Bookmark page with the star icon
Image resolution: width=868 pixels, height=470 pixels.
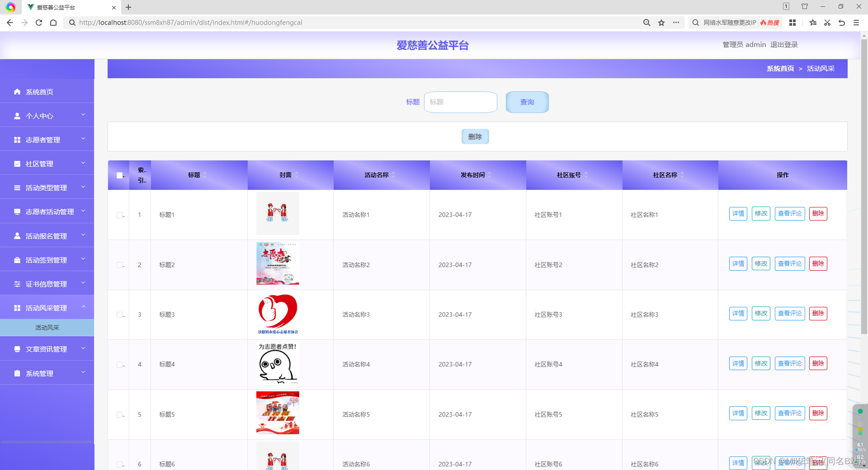[661, 23]
